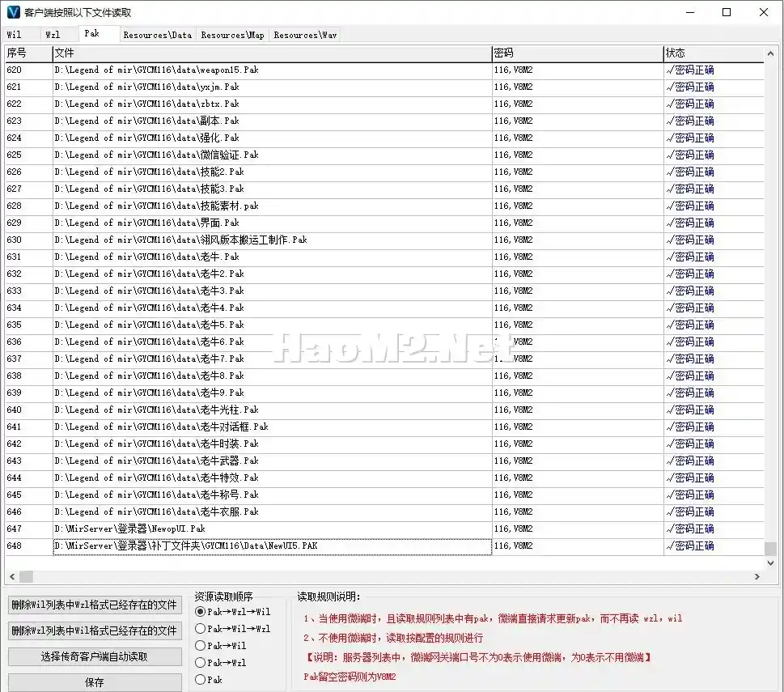Click the horizontal scrollbar left arrow

point(12,576)
